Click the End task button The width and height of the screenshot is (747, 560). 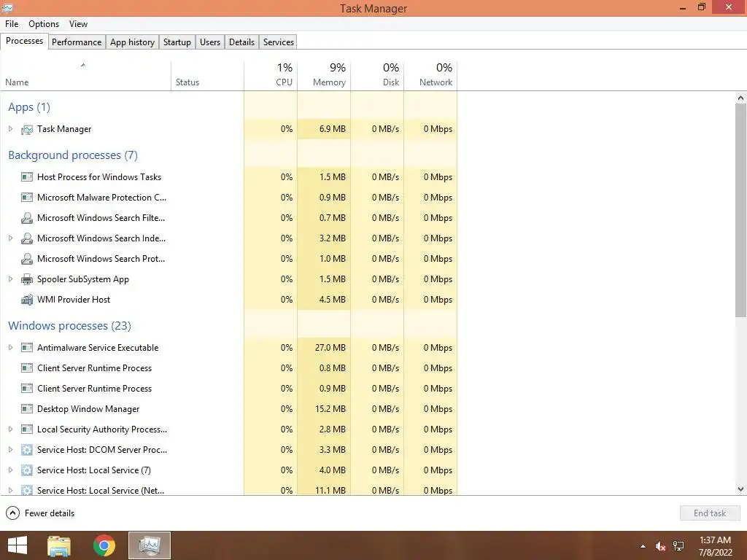(710, 513)
